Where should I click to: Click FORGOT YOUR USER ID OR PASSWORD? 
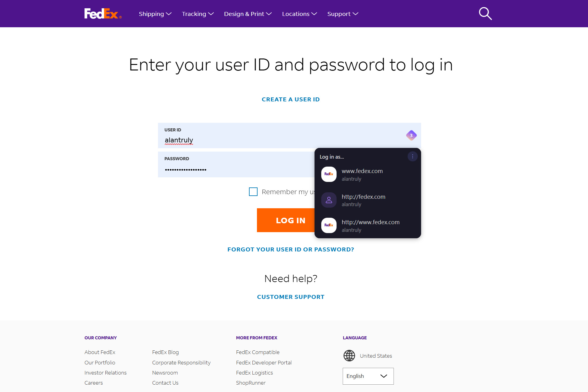[x=291, y=249]
